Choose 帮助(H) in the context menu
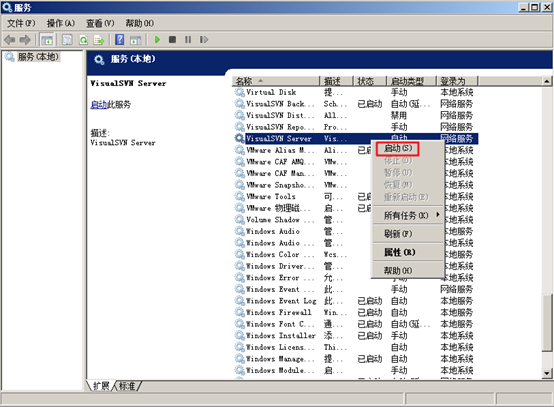Image resolution: width=554 pixels, height=407 pixels. pos(408,271)
